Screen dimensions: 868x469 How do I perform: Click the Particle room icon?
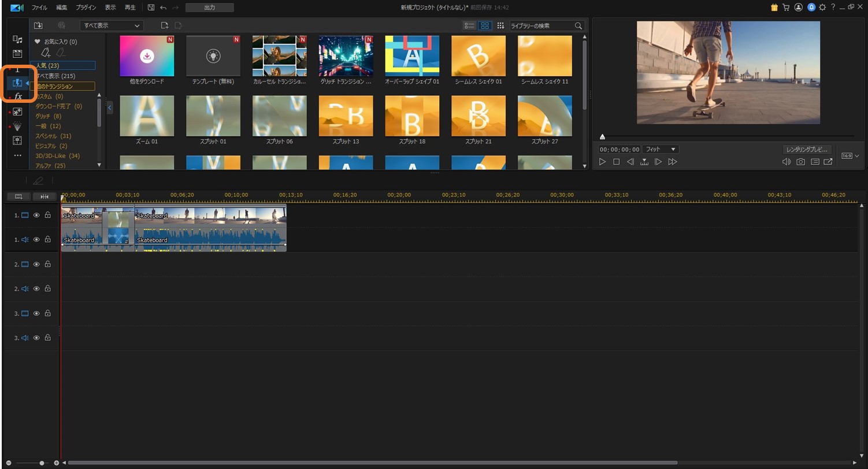17,126
